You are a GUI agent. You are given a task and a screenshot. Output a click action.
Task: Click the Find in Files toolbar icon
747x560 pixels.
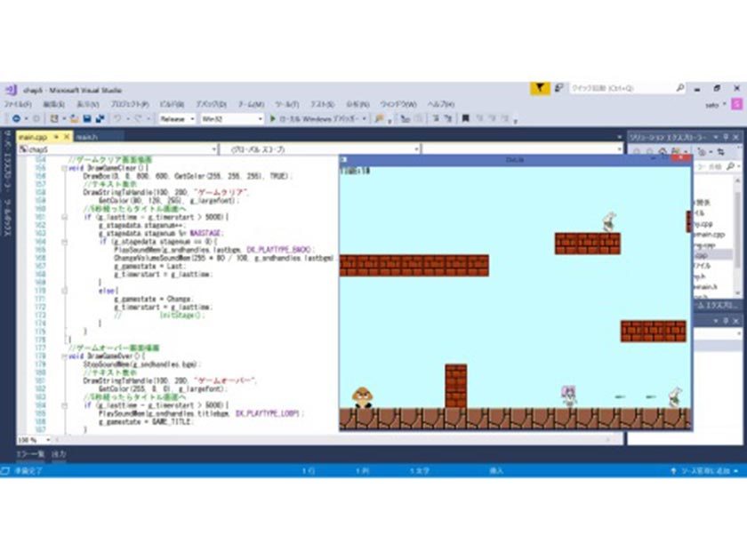coord(379,118)
